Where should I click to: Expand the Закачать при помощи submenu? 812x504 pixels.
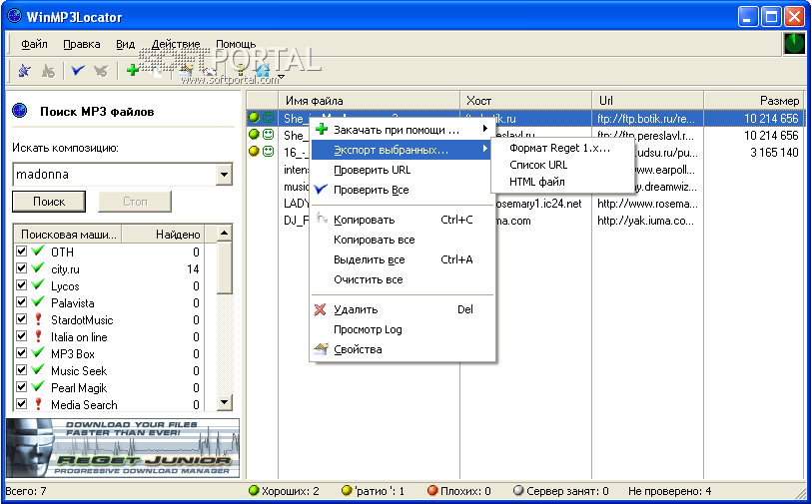[x=403, y=130]
